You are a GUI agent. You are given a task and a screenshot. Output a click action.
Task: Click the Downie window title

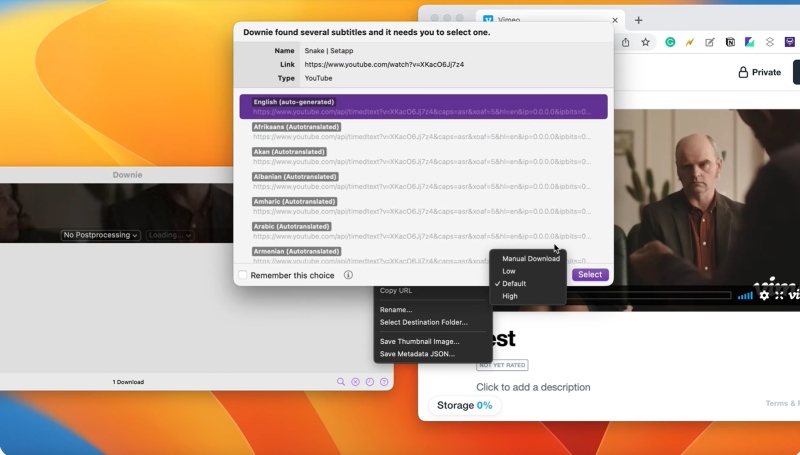point(128,175)
